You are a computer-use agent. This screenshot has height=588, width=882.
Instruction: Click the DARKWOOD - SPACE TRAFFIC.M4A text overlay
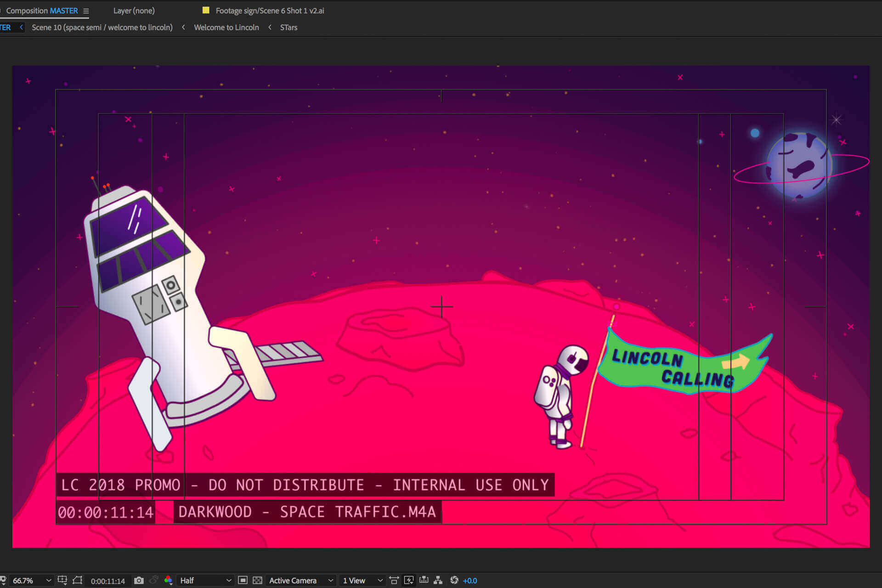point(307,512)
